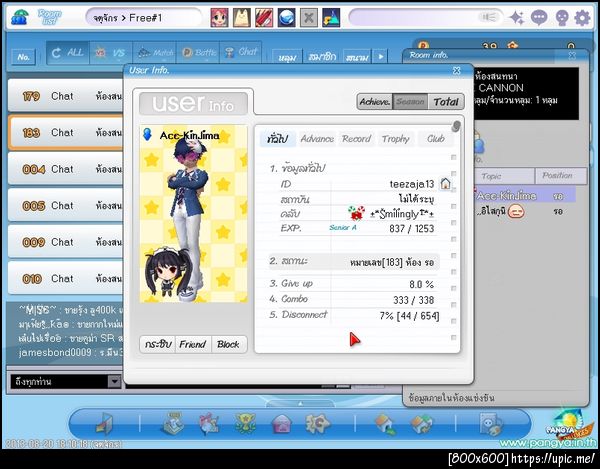600x469 pixels.
Task: Click the gray X slot icon
Action: click(x=308, y=18)
